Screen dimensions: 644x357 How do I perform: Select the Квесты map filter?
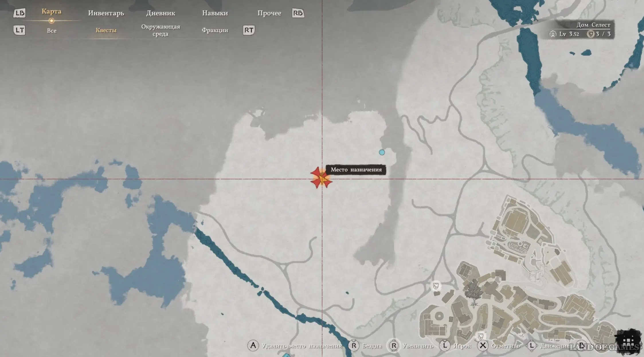click(106, 30)
